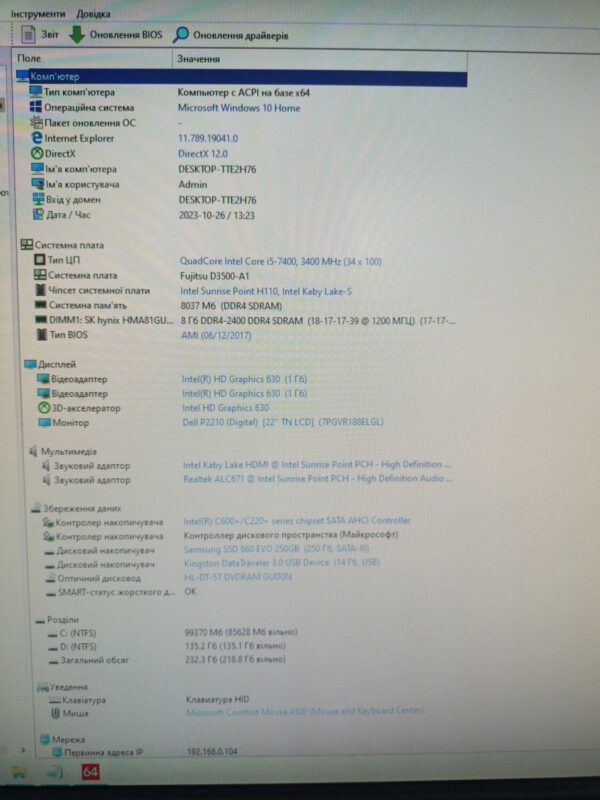Image resolution: width=600 pixels, height=800 pixels.
Task: Expand the left tree chevron arrow
Action: 23,750
